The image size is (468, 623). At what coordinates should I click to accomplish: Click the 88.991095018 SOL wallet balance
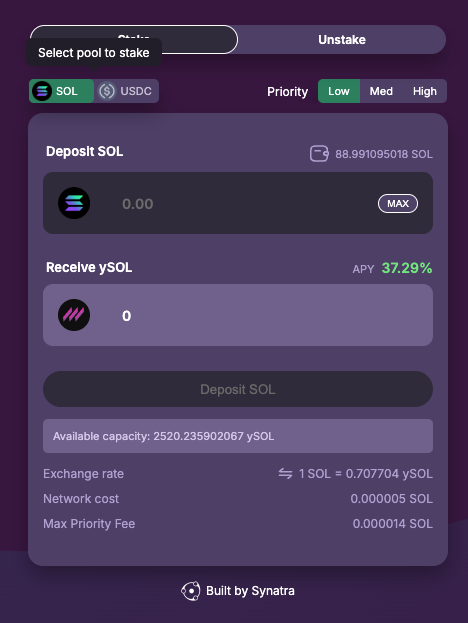click(384, 154)
